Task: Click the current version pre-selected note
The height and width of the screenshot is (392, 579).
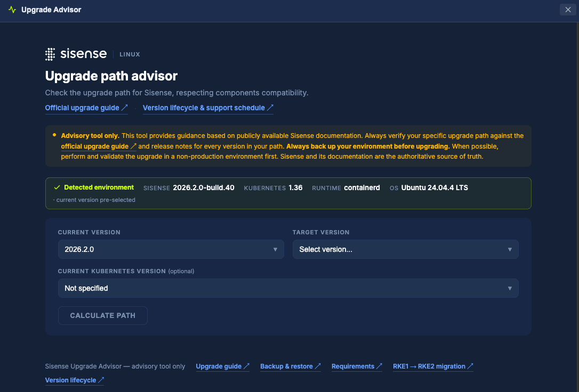Action: (94, 200)
